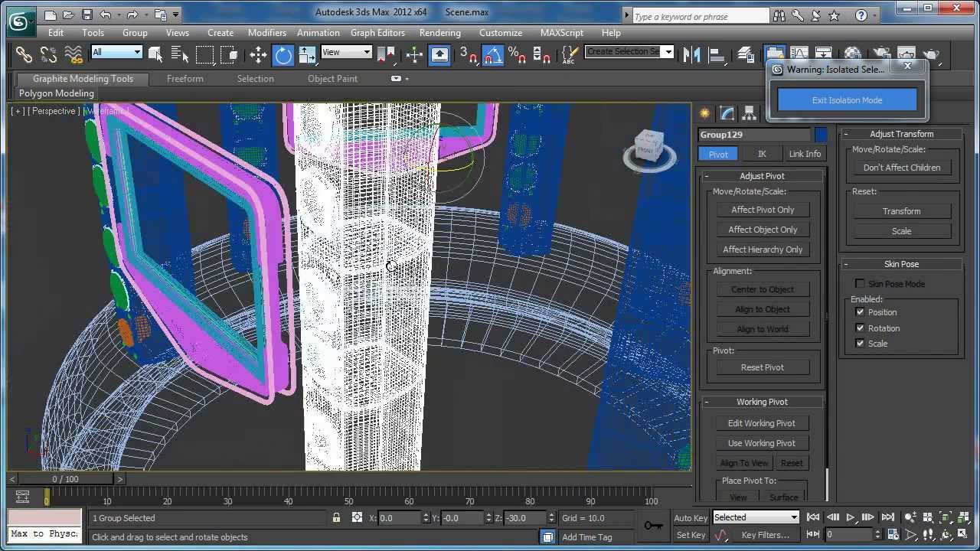Collapse the Skin Pose rollout
This screenshot has height=551, width=980.
tap(901, 264)
